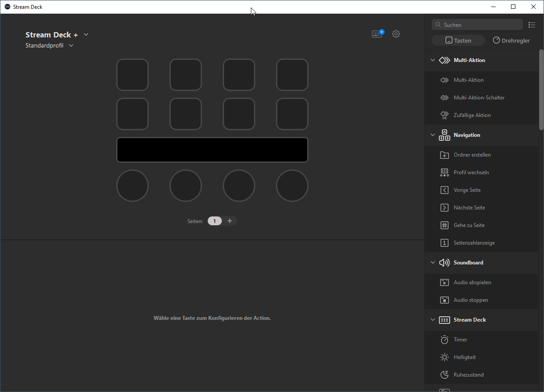The image size is (544, 392).
Task: Click the black touch strip display
Action: pos(212,150)
